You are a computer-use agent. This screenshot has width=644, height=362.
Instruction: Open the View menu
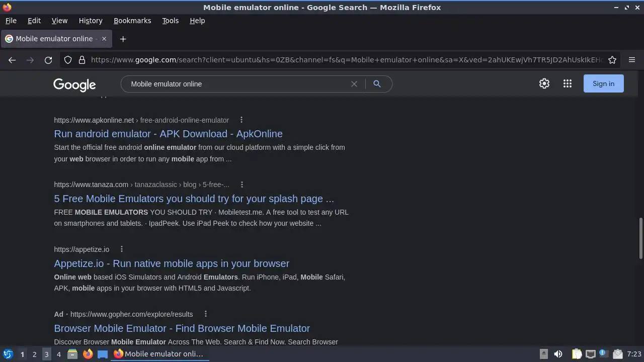coord(59,21)
